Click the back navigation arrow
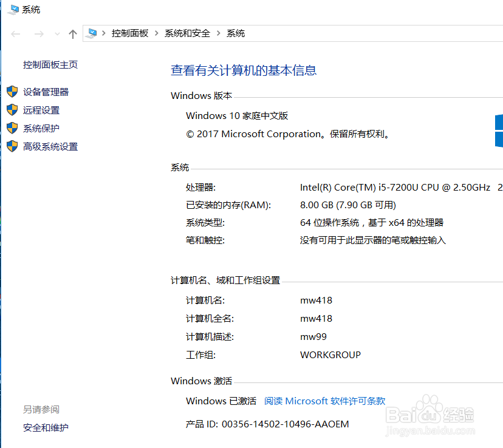This screenshot has width=503, height=448. (x=16, y=33)
